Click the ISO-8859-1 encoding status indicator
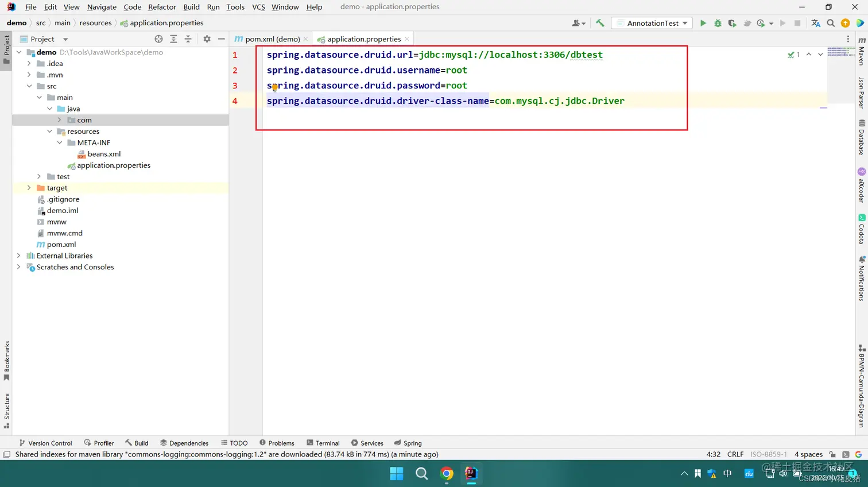Viewport: 868px width, 487px height. click(769, 454)
